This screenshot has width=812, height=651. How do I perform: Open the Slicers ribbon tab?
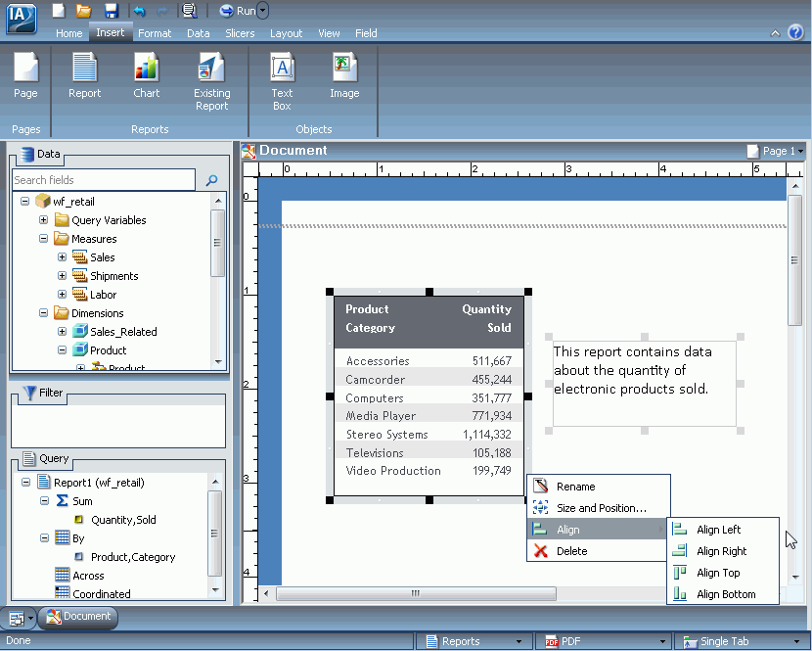pos(240,33)
